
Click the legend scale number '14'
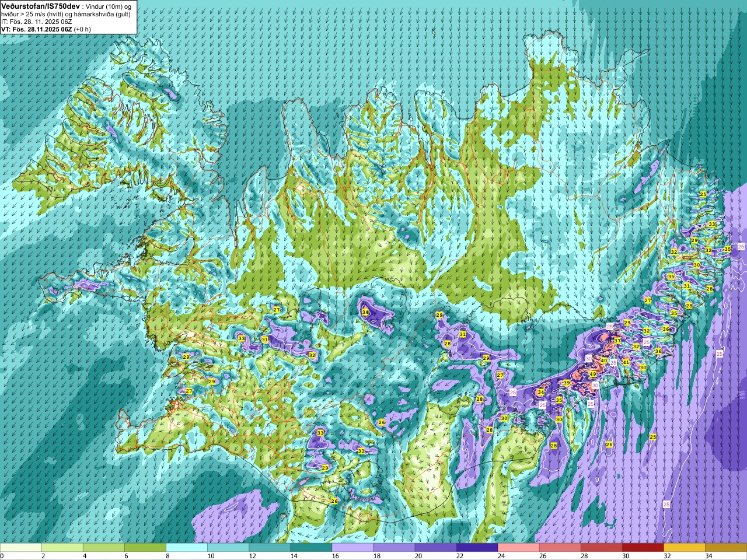coord(294,556)
